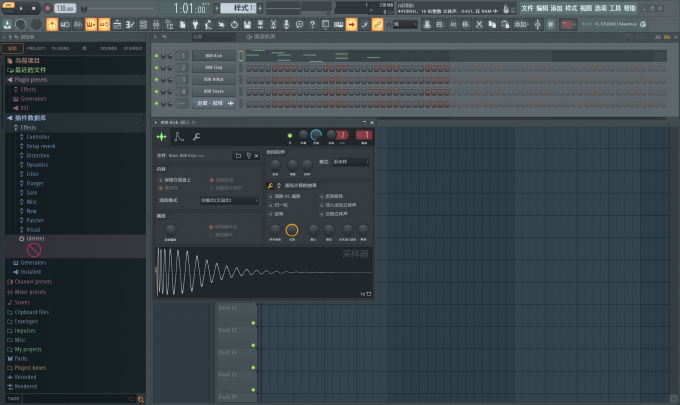Viewport: 680px width, 405px height.
Task: Open the question mark help icon
Action: (x=312, y=25)
